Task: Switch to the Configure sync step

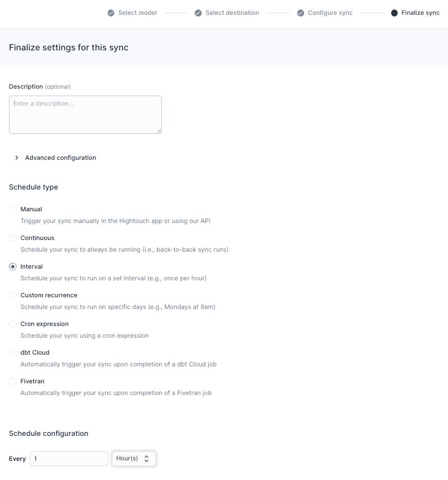Action: click(330, 13)
